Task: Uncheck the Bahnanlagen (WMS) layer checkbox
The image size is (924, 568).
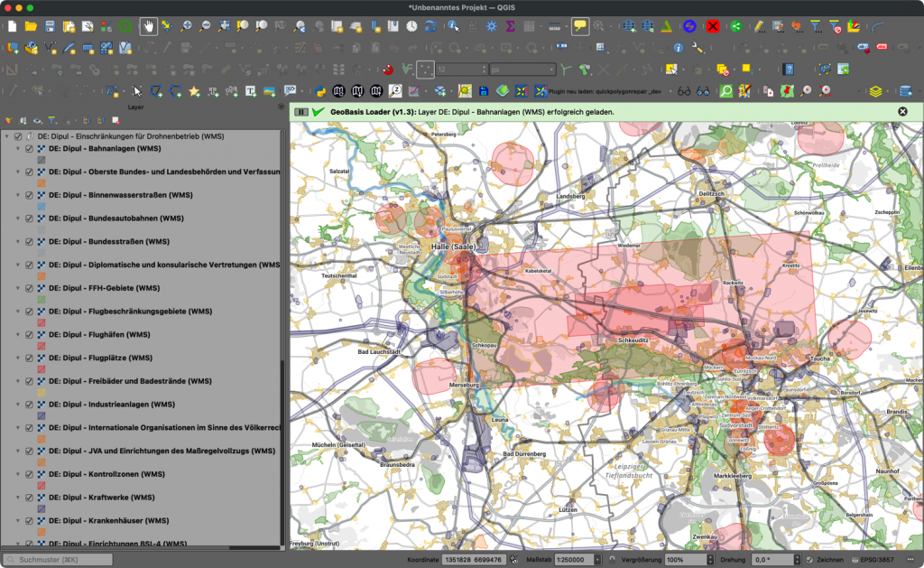Action: [29, 148]
